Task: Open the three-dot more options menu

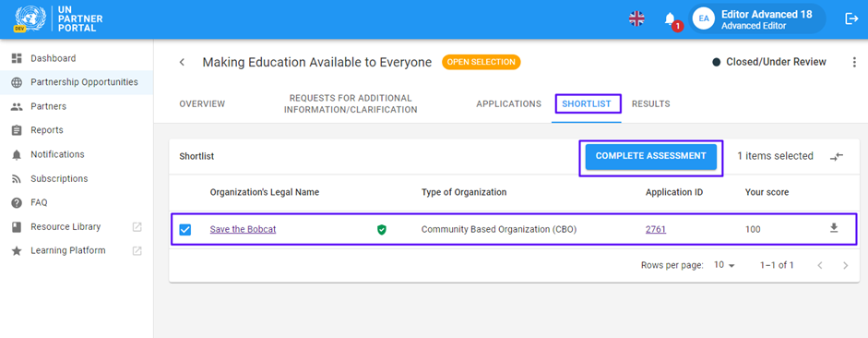Action: click(853, 62)
